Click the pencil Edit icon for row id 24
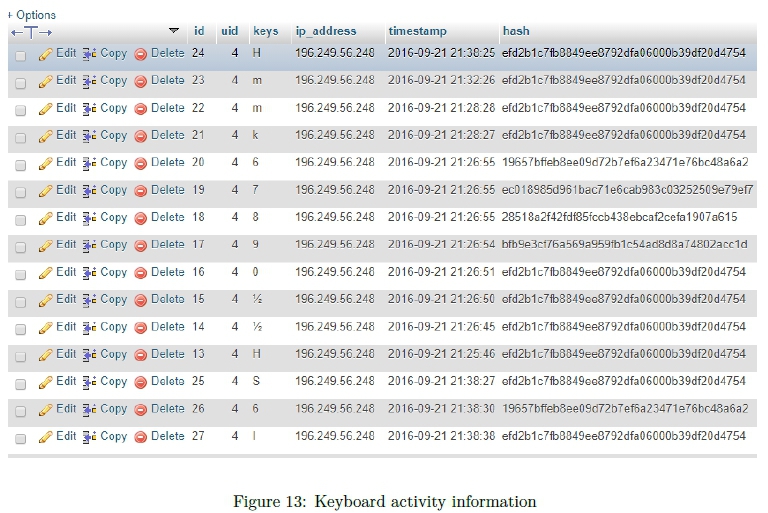The width and height of the screenshot is (768, 513). coord(45,54)
